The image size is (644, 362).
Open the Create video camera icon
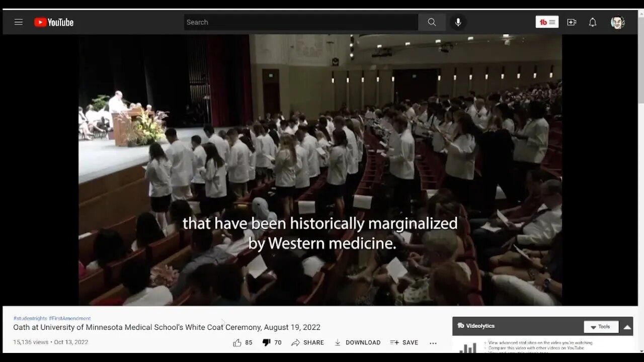point(572,22)
